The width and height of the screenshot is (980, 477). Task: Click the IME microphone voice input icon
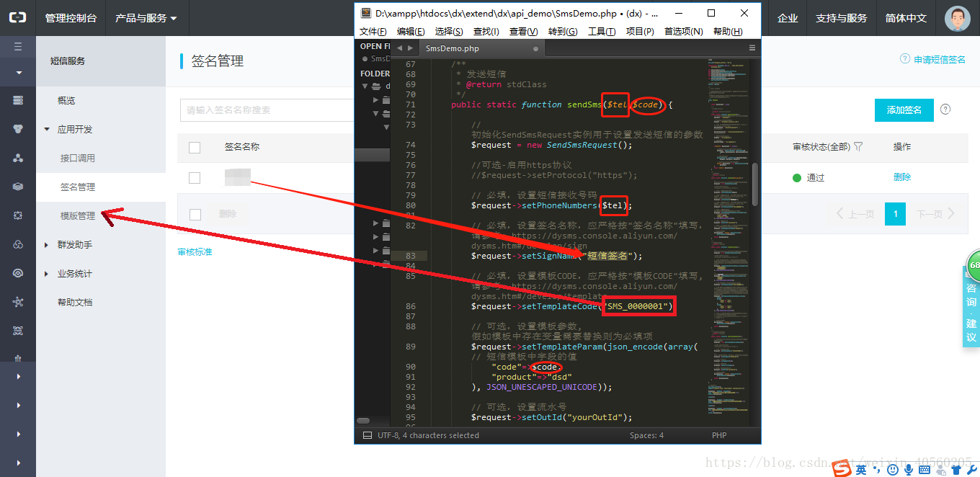(909, 470)
